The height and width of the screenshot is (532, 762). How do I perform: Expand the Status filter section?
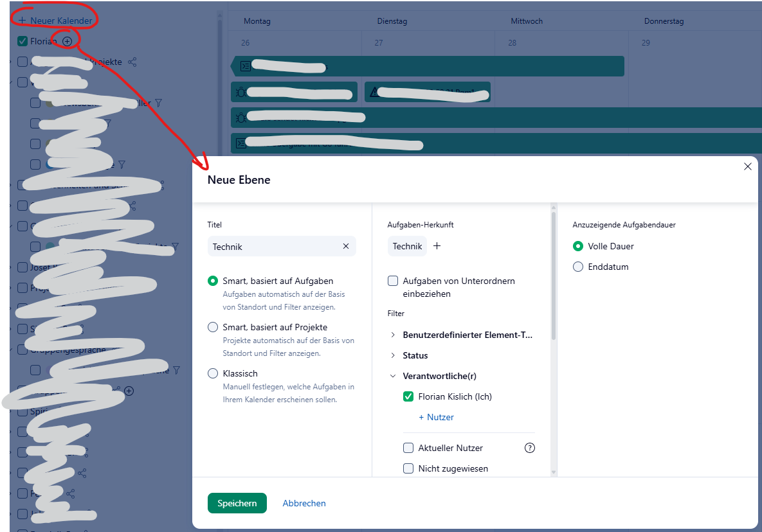pos(393,355)
